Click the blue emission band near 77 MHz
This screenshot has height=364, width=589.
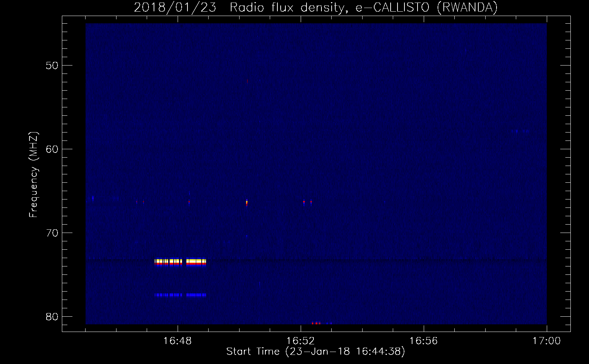tap(181, 295)
